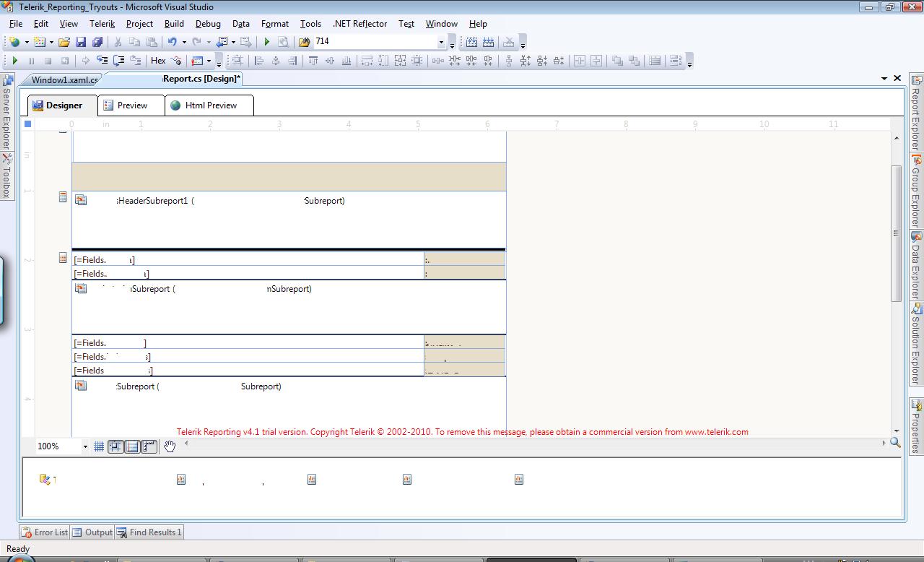The width and height of the screenshot is (924, 562).
Task: Click the Send to Back icon
Action: point(635,61)
